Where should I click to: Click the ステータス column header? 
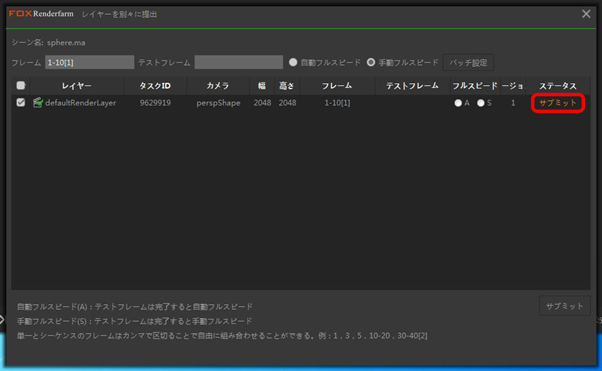click(557, 86)
